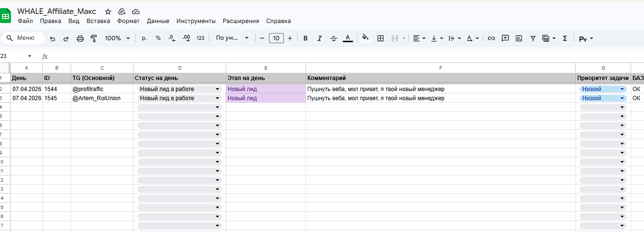Click the Insert chart icon
The height and width of the screenshot is (232, 644).
pos(519,38)
